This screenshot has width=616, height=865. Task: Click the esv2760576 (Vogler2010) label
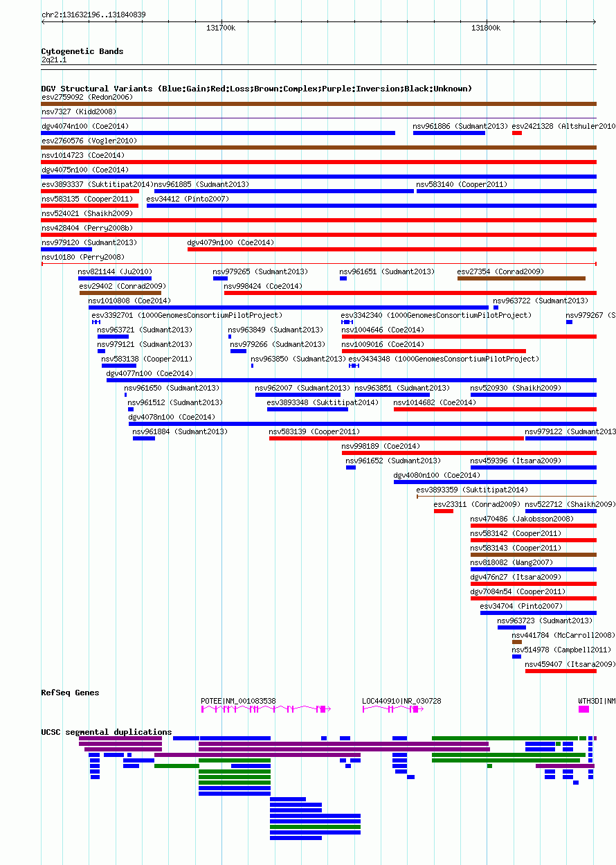[x=89, y=141]
